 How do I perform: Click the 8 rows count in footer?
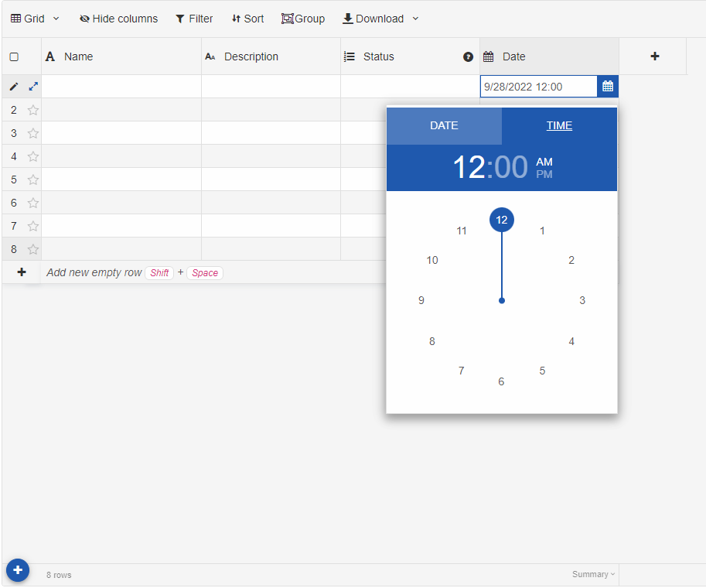coord(59,575)
